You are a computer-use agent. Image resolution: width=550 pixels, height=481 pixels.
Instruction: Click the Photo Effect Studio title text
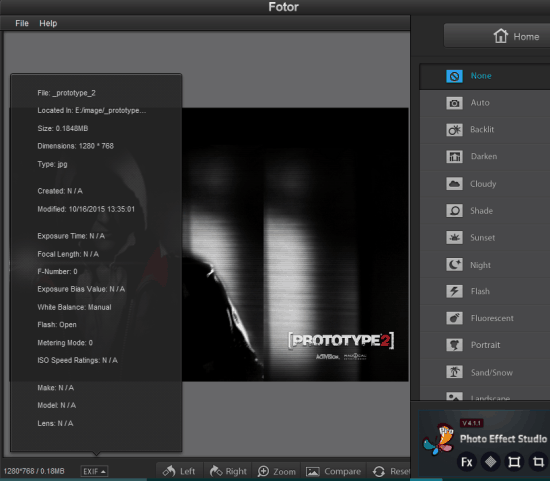503,439
